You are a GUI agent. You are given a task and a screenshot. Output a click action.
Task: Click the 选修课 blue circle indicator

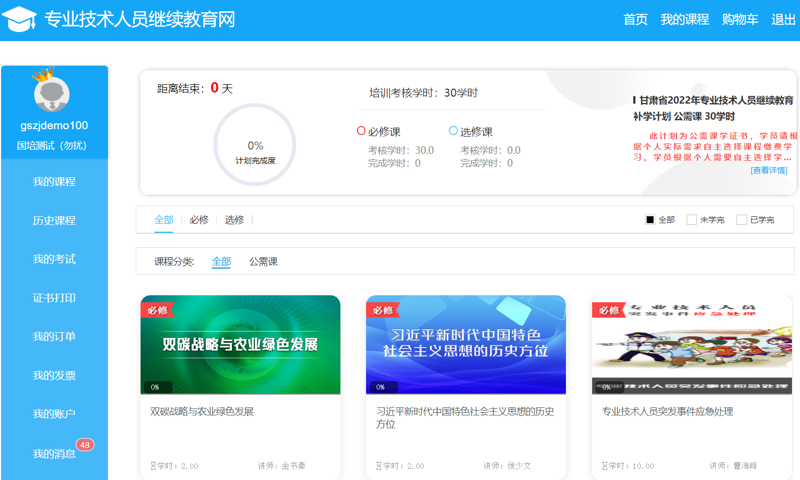[x=453, y=131]
